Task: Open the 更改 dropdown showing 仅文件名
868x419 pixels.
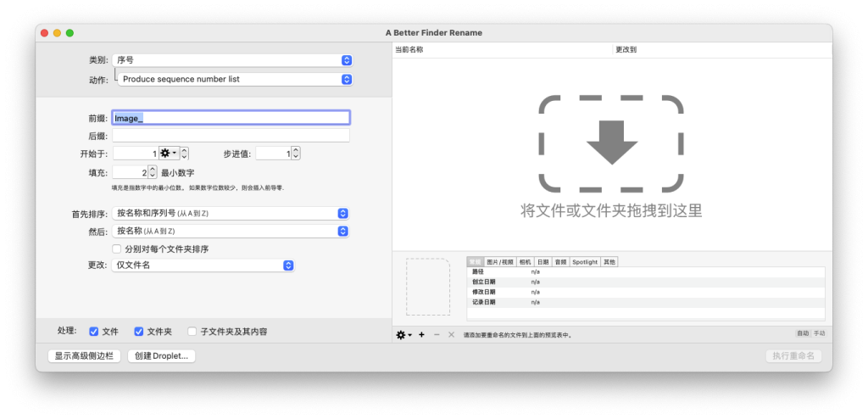Action: click(203, 265)
